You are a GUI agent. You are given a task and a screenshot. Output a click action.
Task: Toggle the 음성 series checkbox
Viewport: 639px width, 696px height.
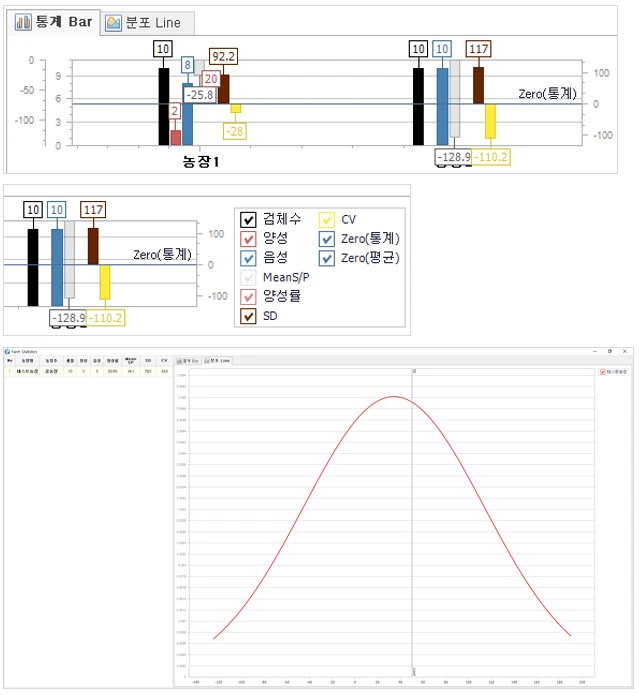click(x=248, y=258)
